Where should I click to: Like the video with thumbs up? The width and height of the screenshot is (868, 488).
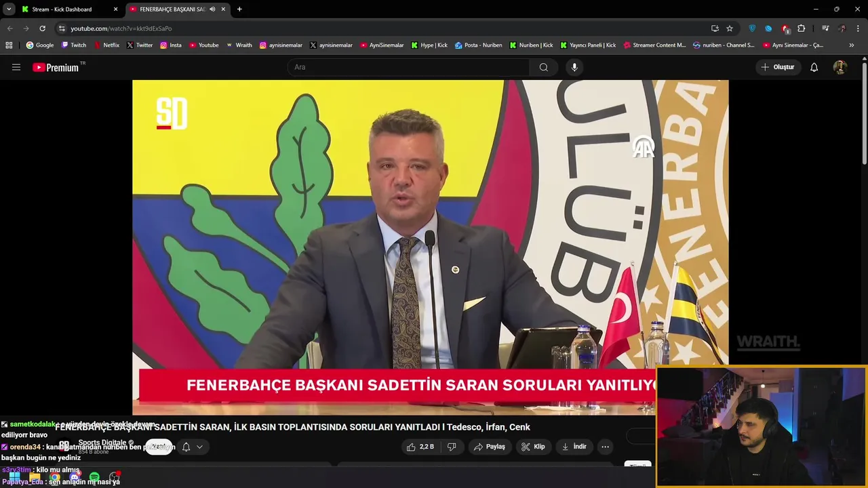pyautogui.click(x=420, y=447)
